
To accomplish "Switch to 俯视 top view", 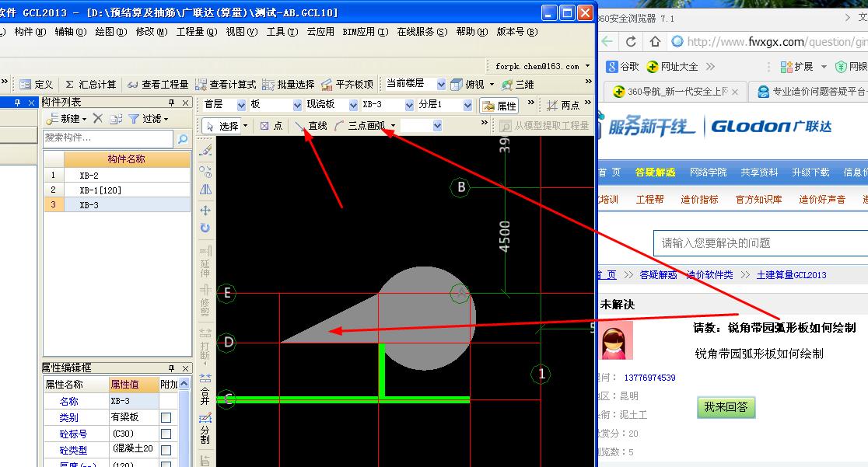I will pos(468,85).
